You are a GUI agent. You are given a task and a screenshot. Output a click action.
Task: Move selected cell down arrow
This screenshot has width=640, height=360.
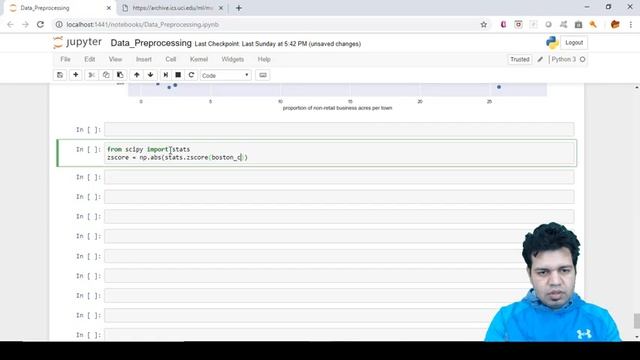151,75
